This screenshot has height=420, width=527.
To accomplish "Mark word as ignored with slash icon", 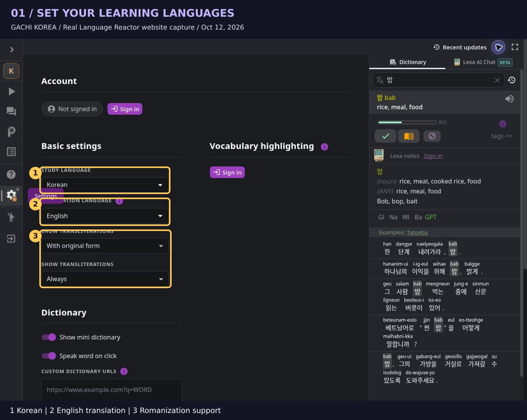I will tap(432, 136).
